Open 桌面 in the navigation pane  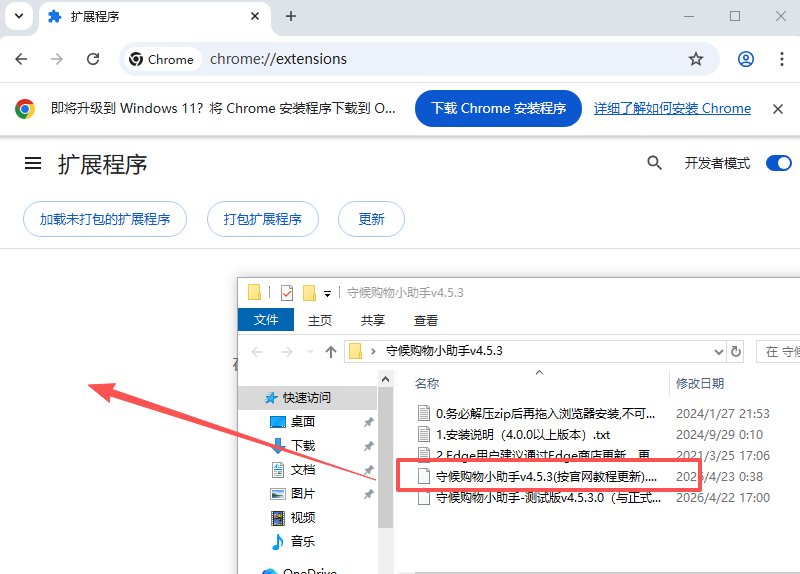click(303, 421)
